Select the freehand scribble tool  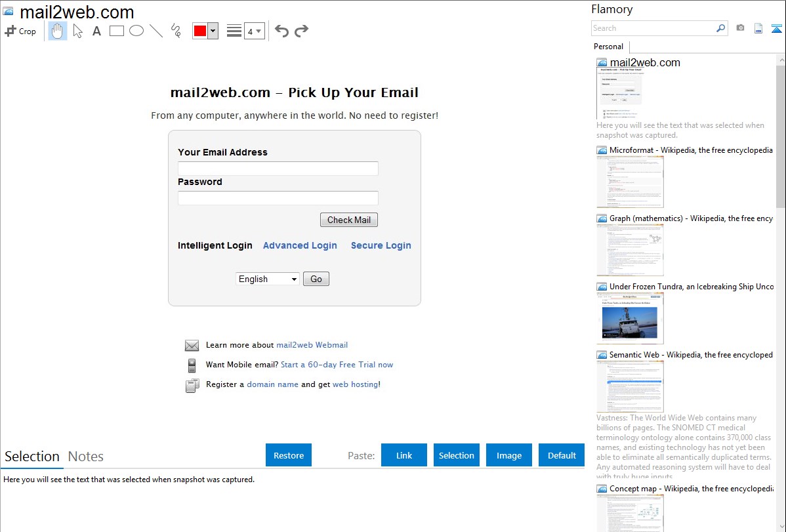coord(176,31)
